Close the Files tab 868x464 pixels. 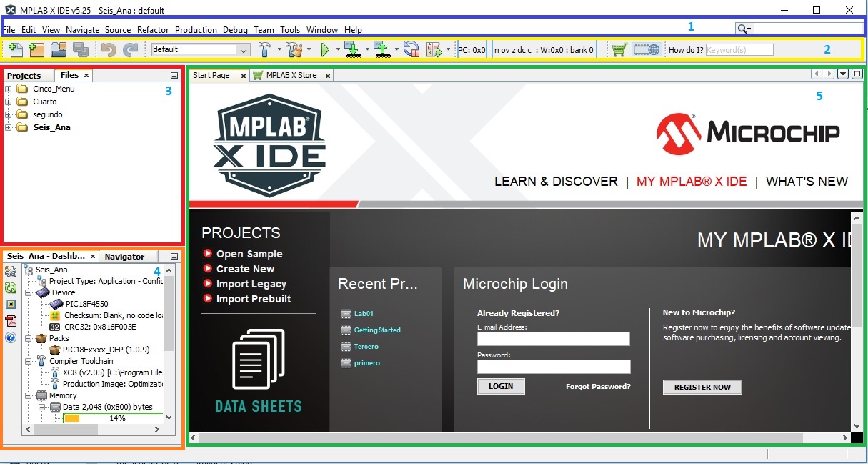pyautogui.click(x=86, y=75)
